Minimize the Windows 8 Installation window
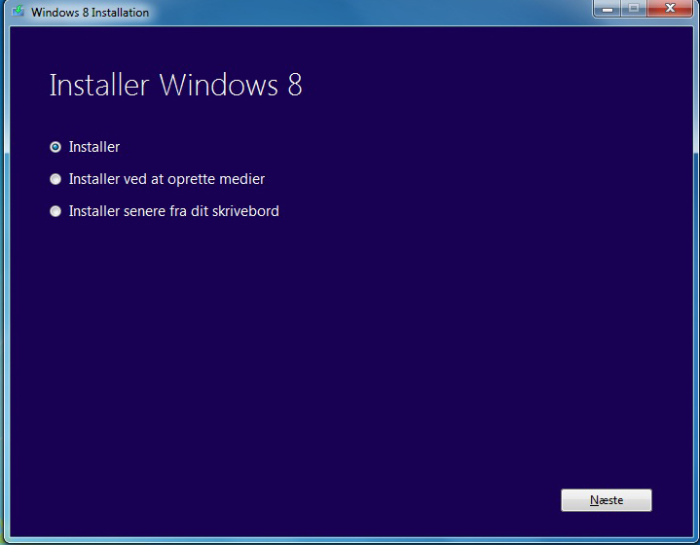Viewport: 700px width, 545px height. tap(607, 9)
